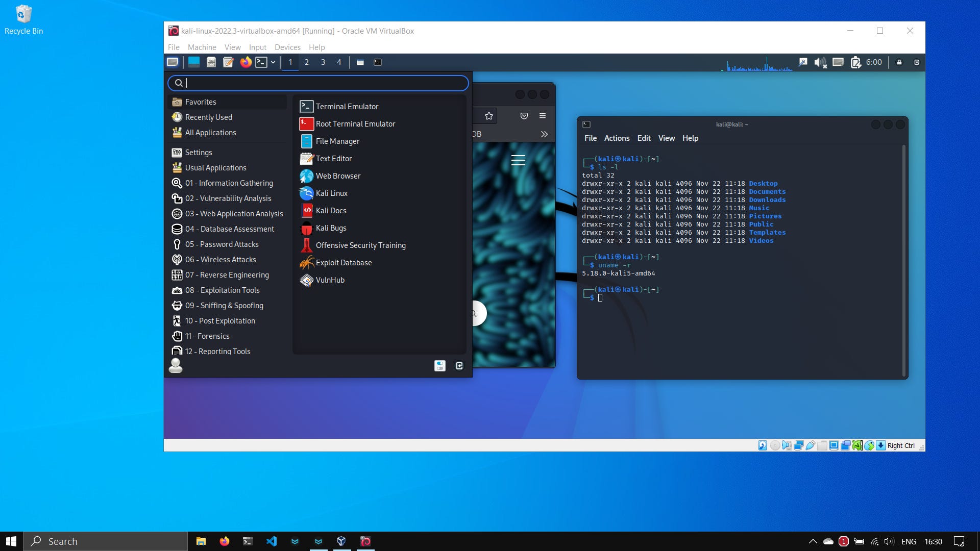Screen dimensions: 980x551
Task: Expand the terminal launcher dropdown arrow
Action: coord(273,62)
